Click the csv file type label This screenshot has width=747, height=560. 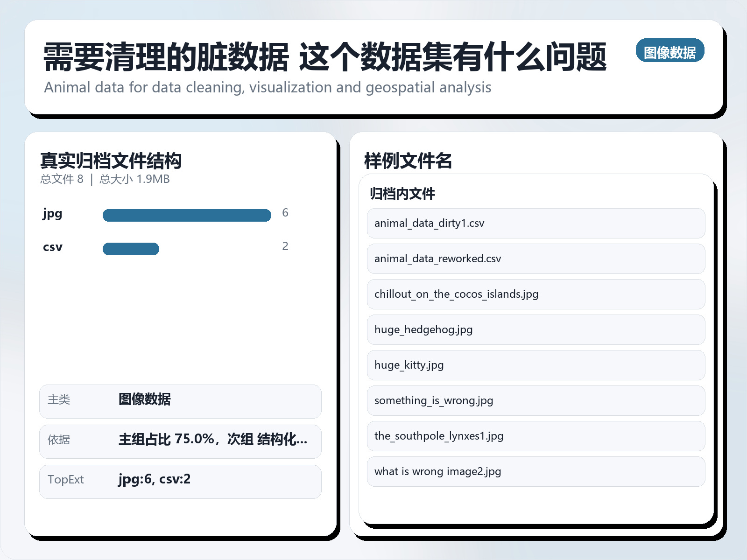tap(52, 247)
